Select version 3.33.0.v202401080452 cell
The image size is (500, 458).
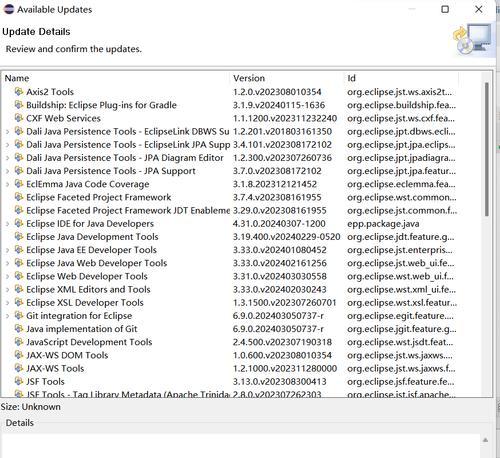(279, 250)
